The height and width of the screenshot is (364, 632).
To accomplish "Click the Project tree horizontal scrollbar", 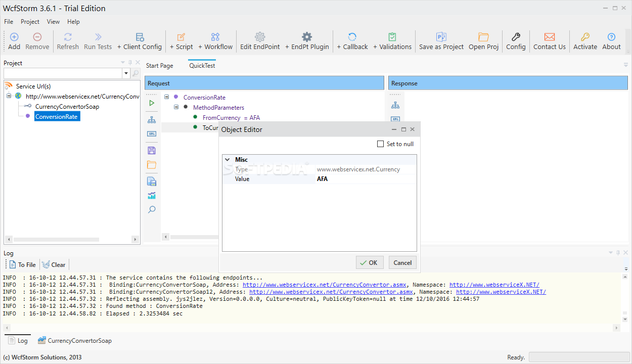I will point(71,239).
